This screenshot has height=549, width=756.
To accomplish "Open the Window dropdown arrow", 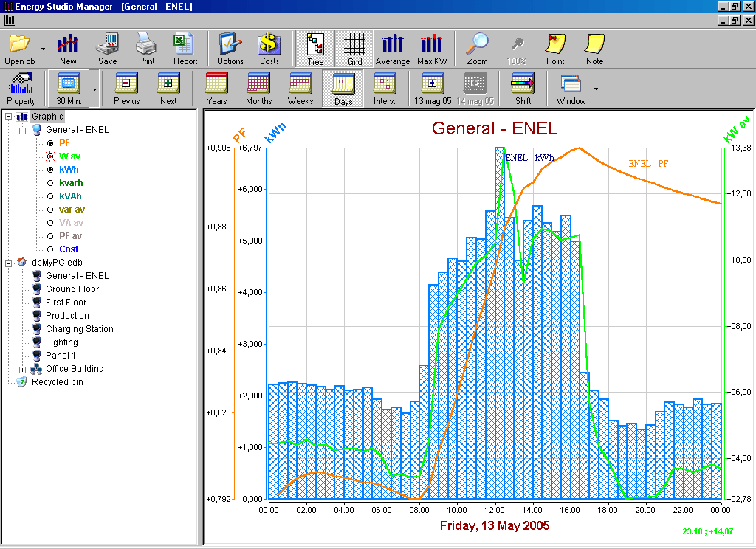I will [595, 89].
